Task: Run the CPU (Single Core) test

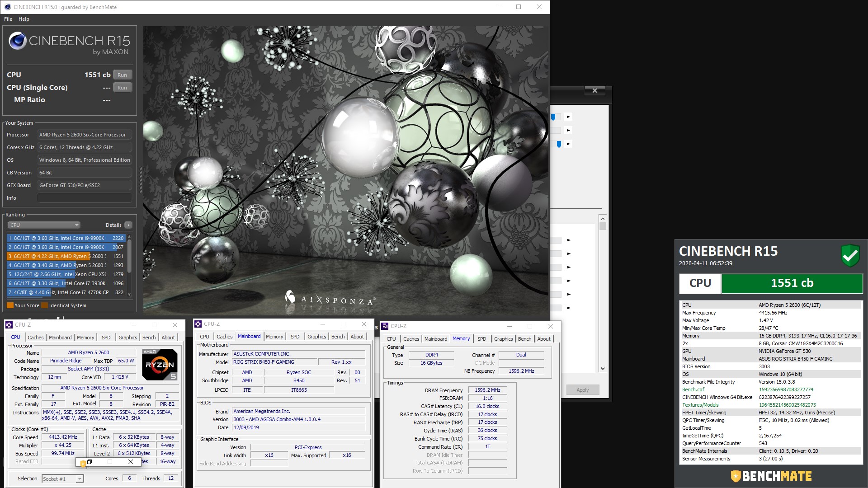Action: [122, 88]
